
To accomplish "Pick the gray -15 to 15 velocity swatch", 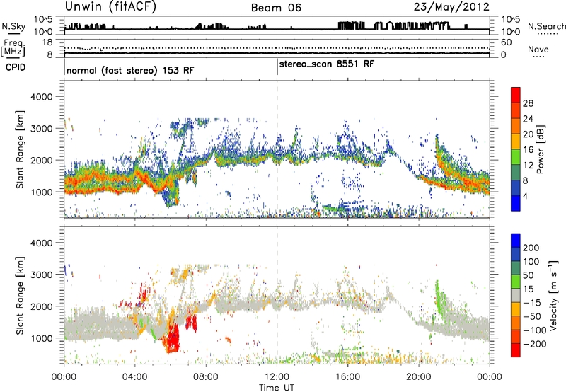I will (x=516, y=296).
